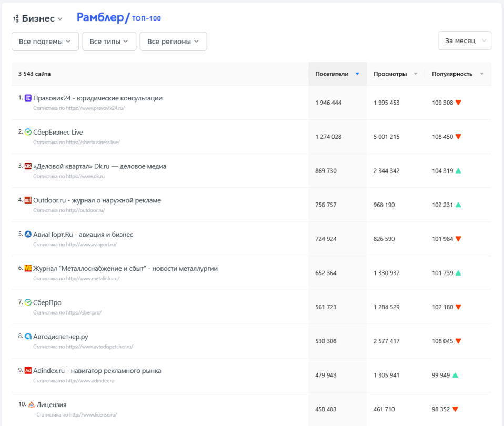
Task: Open statistics for www.avtodispetcher.ru
Action: [83, 347]
